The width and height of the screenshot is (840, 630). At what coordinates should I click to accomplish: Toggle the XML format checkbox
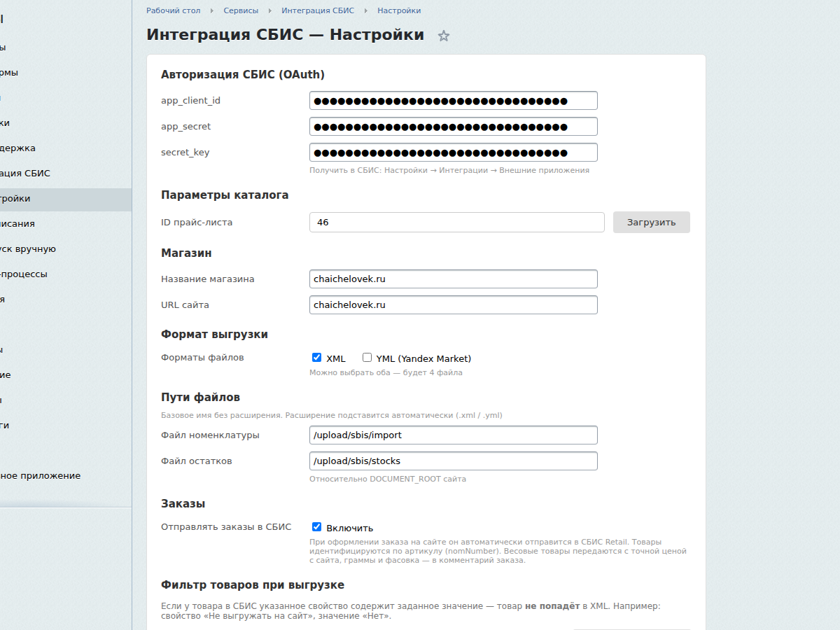click(316, 357)
